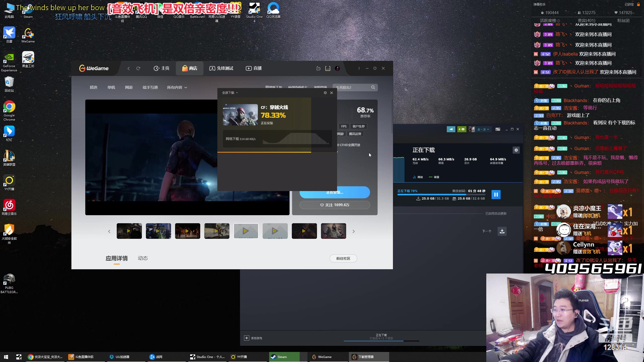Play the first video thumbnail
The image size is (644, 362).
129,231
